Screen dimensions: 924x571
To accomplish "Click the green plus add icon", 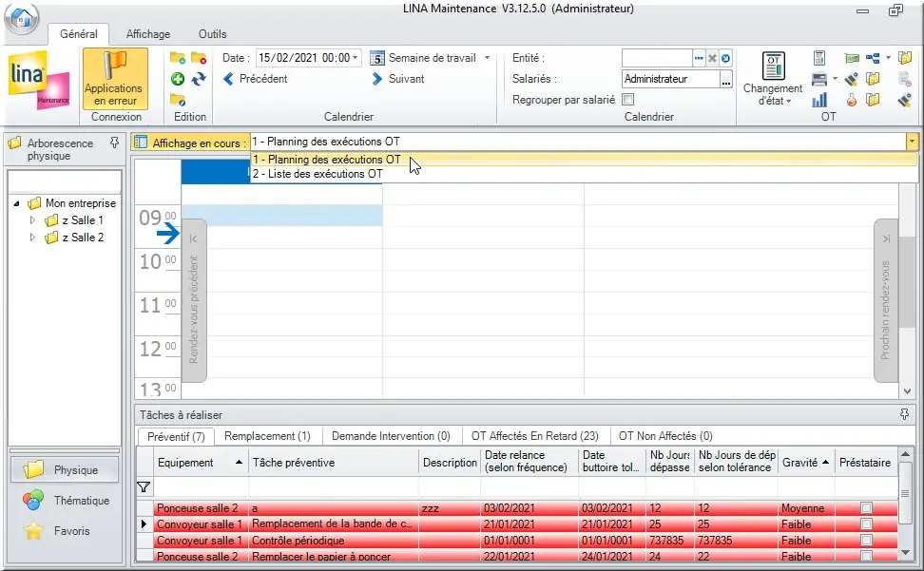I will tap(178, 79).
